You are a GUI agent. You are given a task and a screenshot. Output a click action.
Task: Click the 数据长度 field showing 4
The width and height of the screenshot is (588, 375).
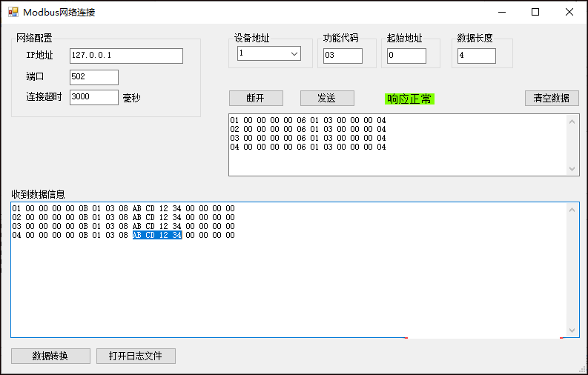[x=477, y=56]
